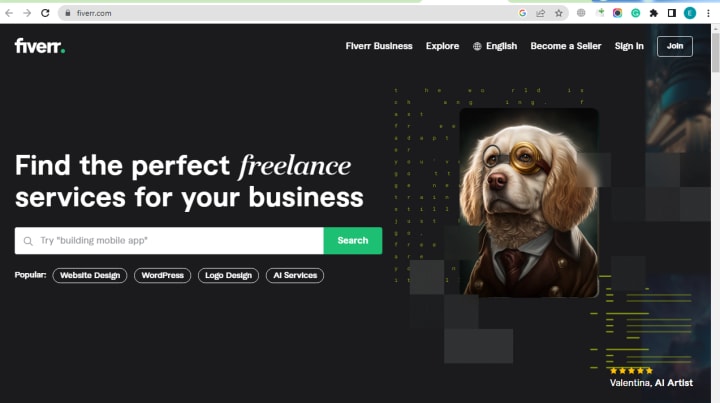The image size is (720, 403).
Task: Open Fiverr Business in navigation
Action: (x=379, y=46)
